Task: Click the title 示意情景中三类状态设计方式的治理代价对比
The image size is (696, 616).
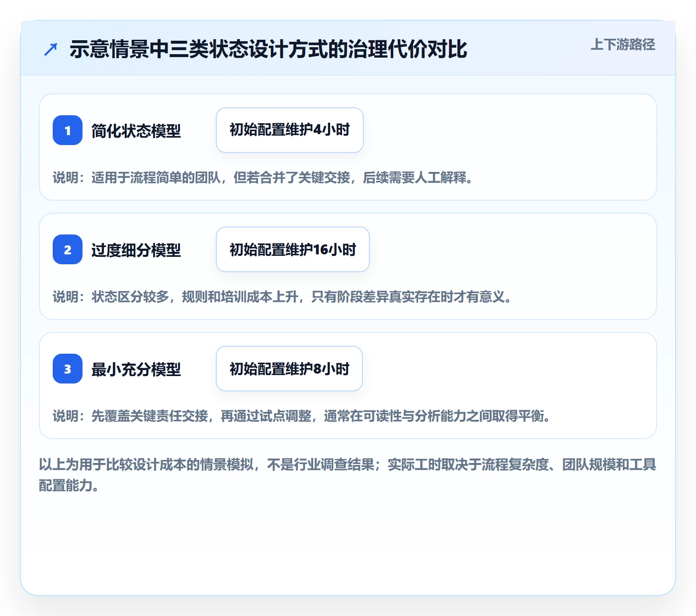Action: click(x=268, y=49)
